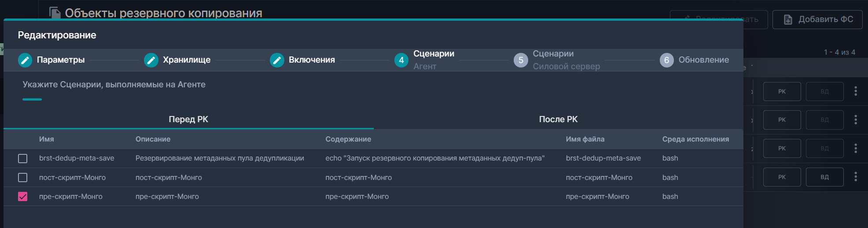Select step 4 Сценарии Агент circle
The width and height of the screenshot is (868, 228).
coord(401,60)
